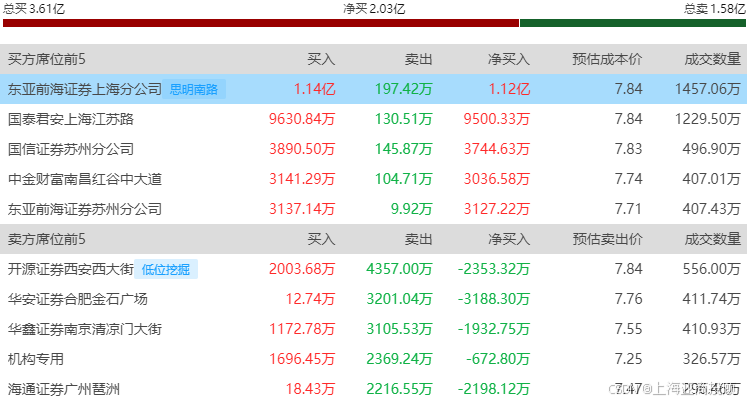The height and width of the screenshot is (402, 747).
Task: Click 净买 2.03亿 label
Action: [374, 8]
